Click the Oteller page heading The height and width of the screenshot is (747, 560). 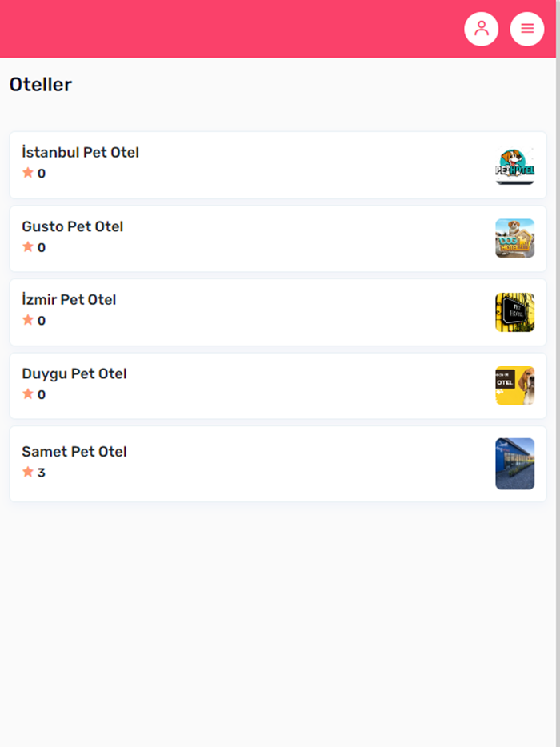click(40, 84)
